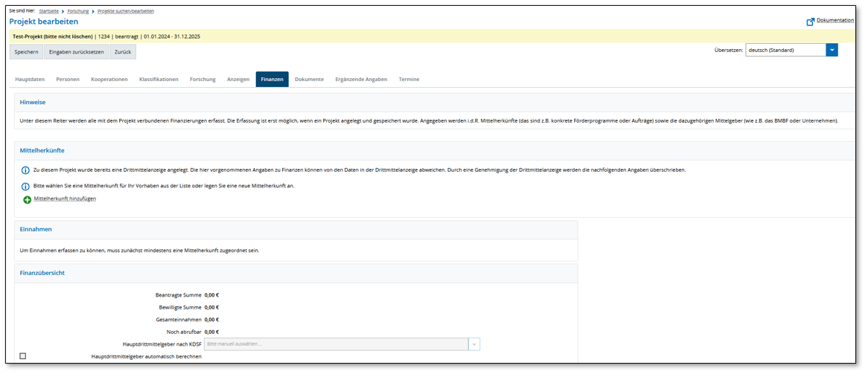This screenshot has width=868, height=374.
Task: Click the first info icon under Mittelherkünfte
Action: 25,170
